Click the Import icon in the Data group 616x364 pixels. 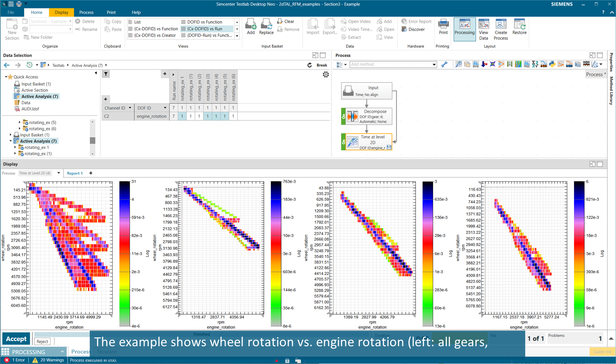tap(313, 27)
